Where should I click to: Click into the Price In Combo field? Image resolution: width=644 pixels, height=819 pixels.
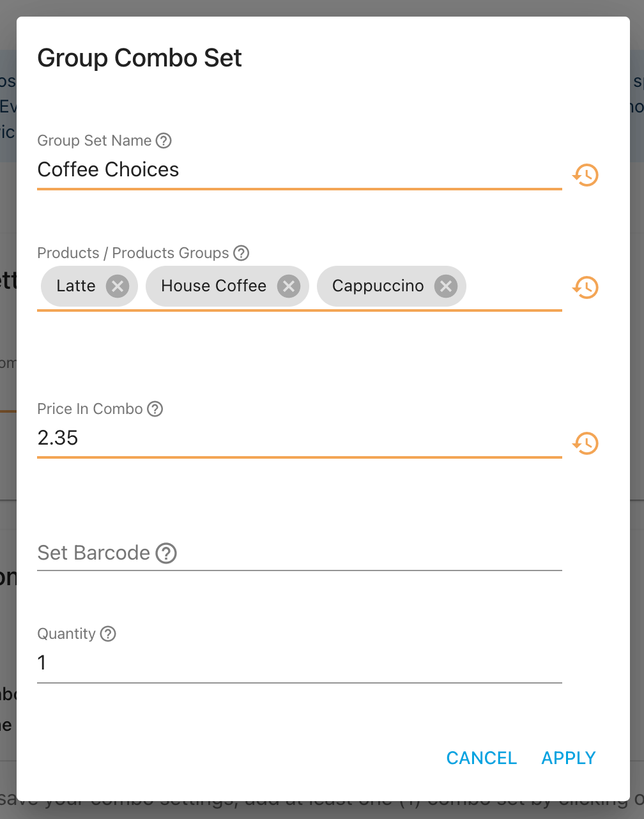[x=299, y=438]
